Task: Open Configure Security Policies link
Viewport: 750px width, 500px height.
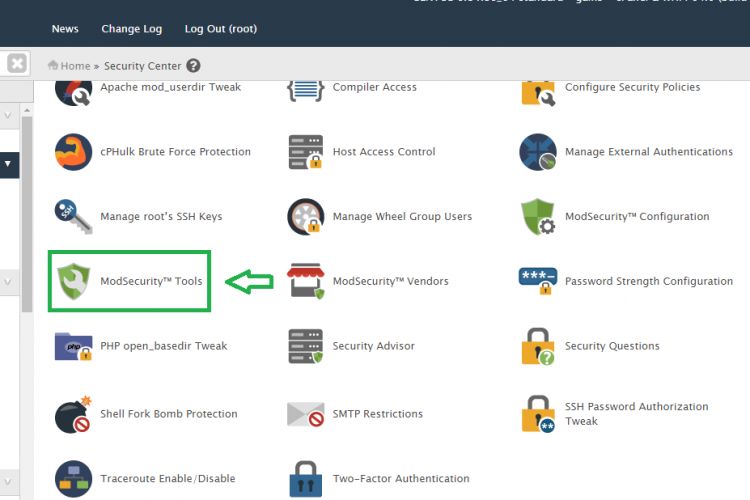Action: [632, 87]
